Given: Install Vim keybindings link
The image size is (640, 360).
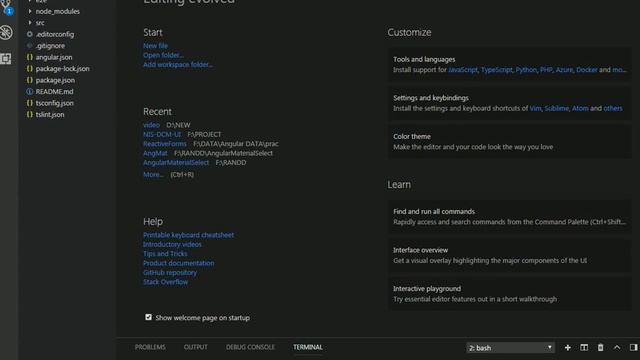Looking at the screenshot, I should click(x=535, y=109).
